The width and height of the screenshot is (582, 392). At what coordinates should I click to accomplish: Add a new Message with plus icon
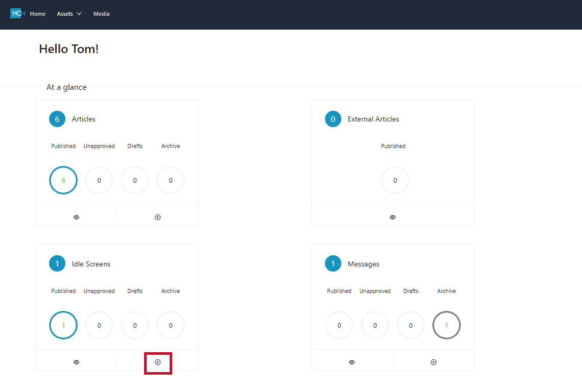click(x=433, y=362)
